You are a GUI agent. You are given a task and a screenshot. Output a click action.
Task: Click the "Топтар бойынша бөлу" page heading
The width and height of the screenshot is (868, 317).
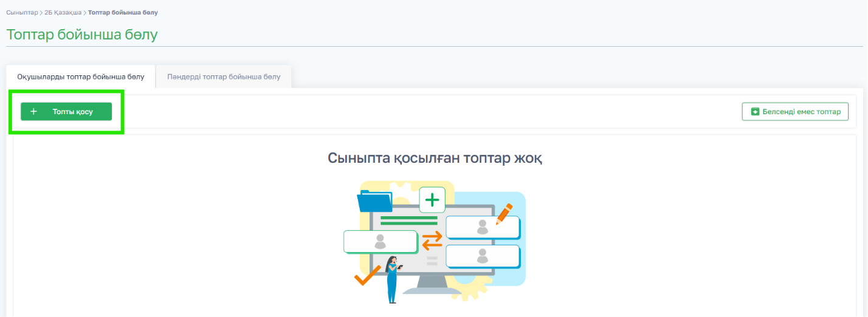(x=82, y=35)
